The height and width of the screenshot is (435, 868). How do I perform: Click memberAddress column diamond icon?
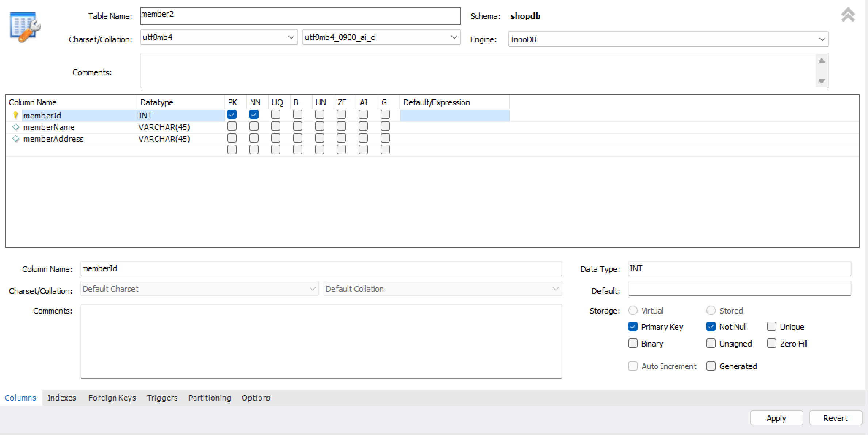16,139
